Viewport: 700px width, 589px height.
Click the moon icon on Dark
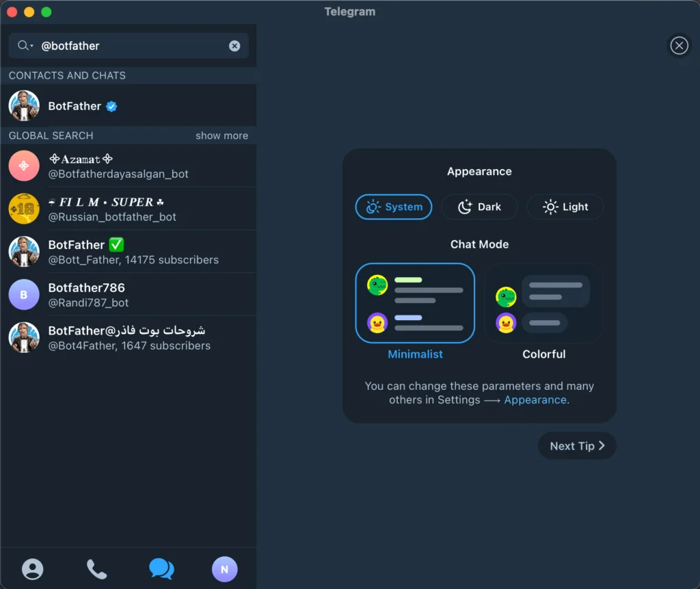465,207
